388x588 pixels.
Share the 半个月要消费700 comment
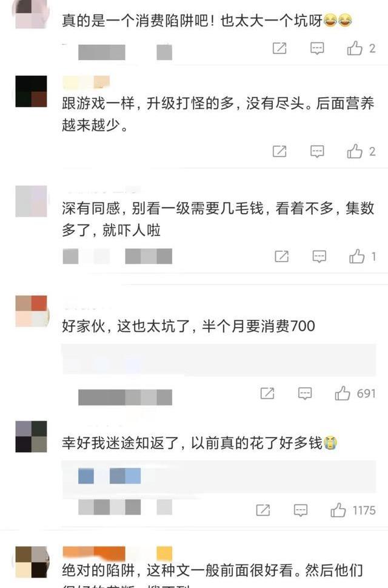[267, 393]
